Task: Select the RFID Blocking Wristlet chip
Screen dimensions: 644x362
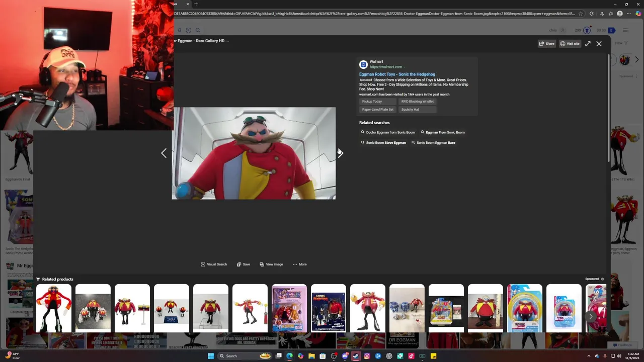Action: pos(417,102)
